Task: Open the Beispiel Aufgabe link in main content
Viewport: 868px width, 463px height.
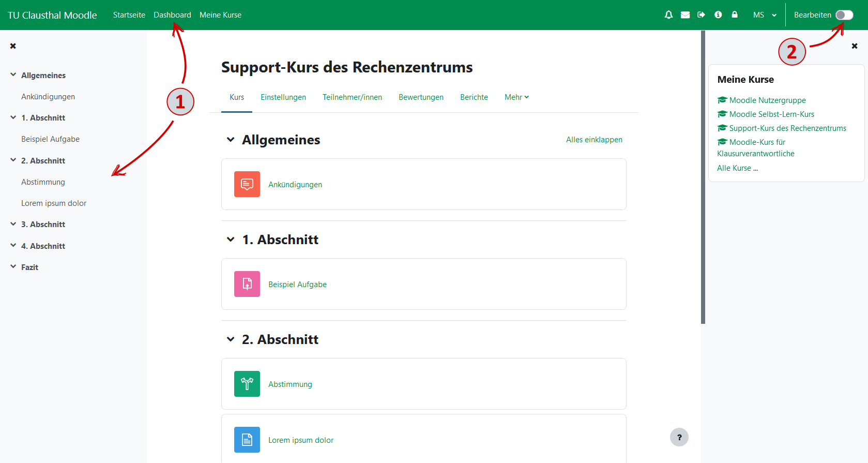Action: [x=297, y=285]
